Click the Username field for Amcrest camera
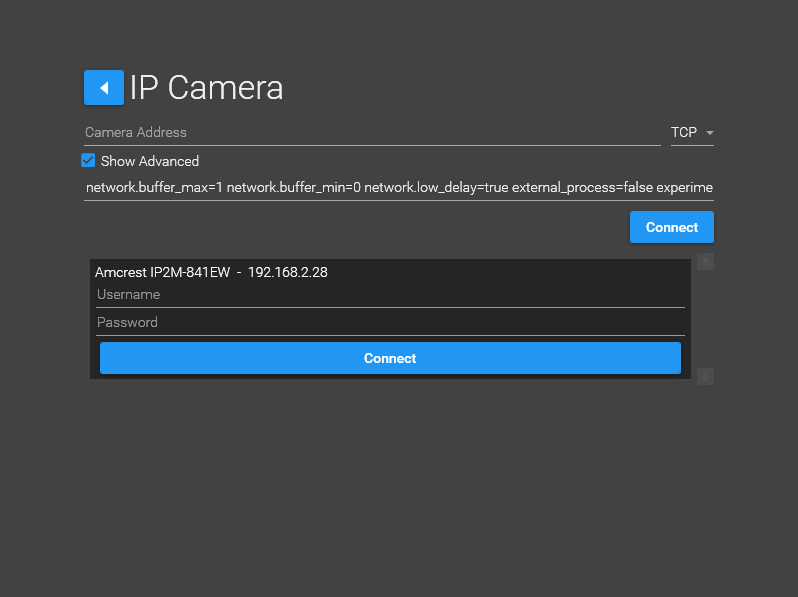Image resolution: width=798 pixels, height=597 pixels. tap(390, 295)
